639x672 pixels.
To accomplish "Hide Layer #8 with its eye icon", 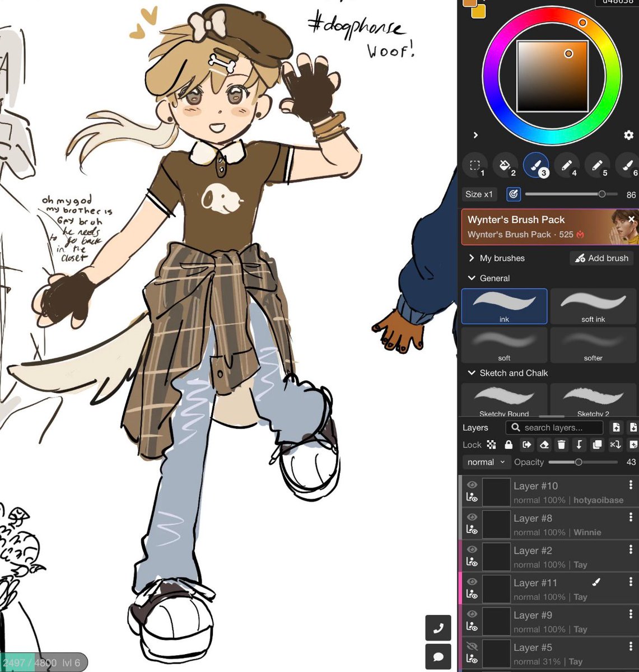I will tap(472, 517).
